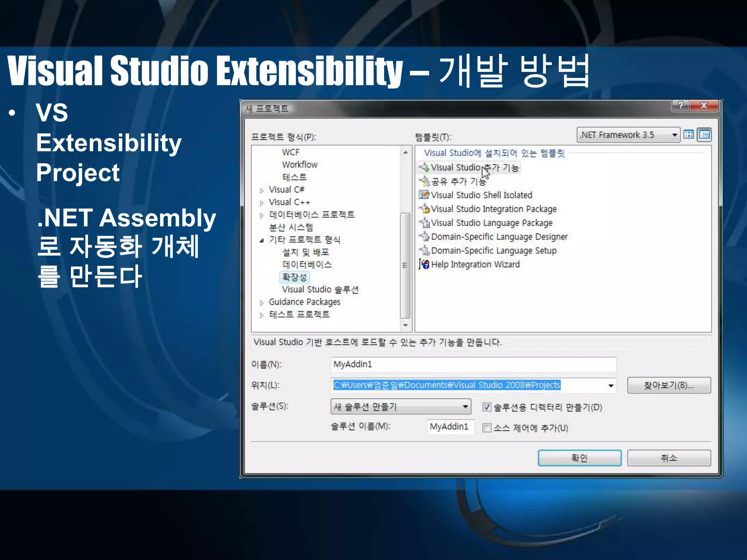Image resolution: width=747 pixels, height=560 pixels.
Task: Switch templates to large icons view
Action: pos(689,135)
